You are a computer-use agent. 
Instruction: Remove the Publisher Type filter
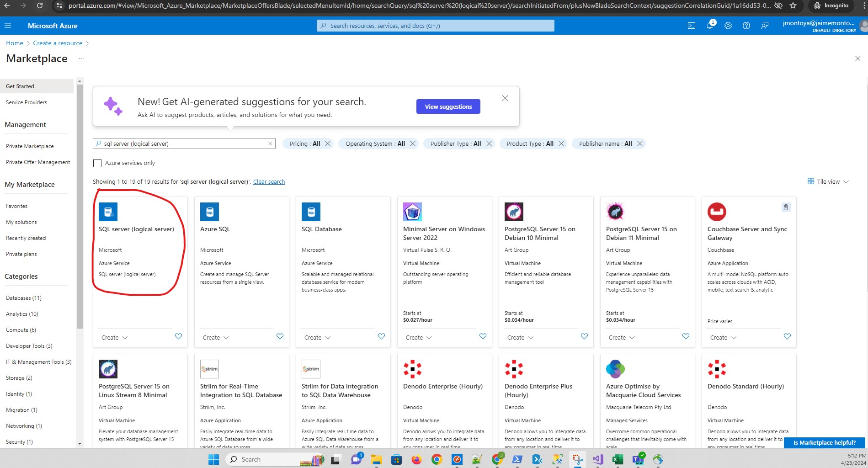489,144
